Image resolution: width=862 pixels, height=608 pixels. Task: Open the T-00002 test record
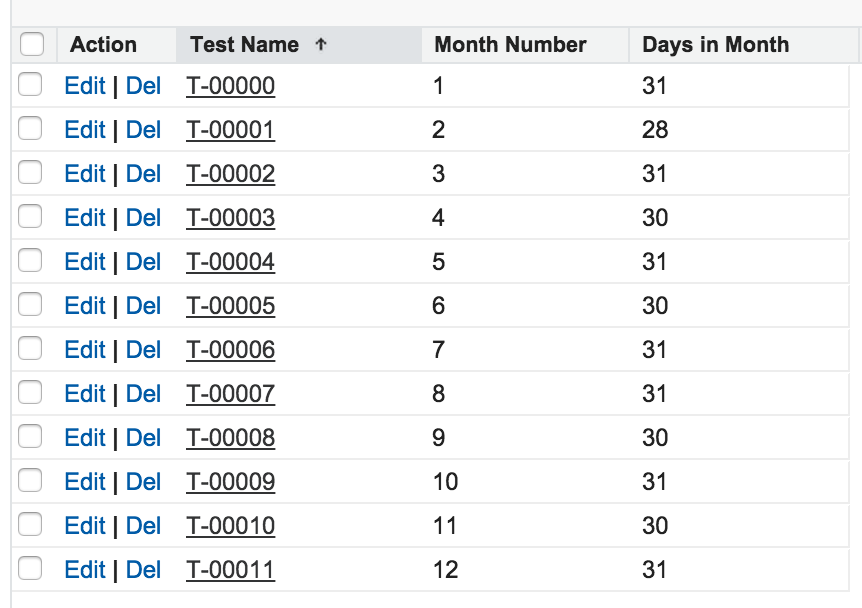(x=230, y=173)
